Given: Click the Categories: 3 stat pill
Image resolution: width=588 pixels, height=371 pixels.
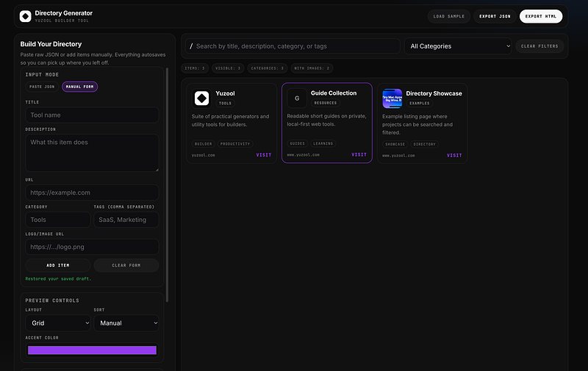Looking at the screenshot, I should point(267,68).
